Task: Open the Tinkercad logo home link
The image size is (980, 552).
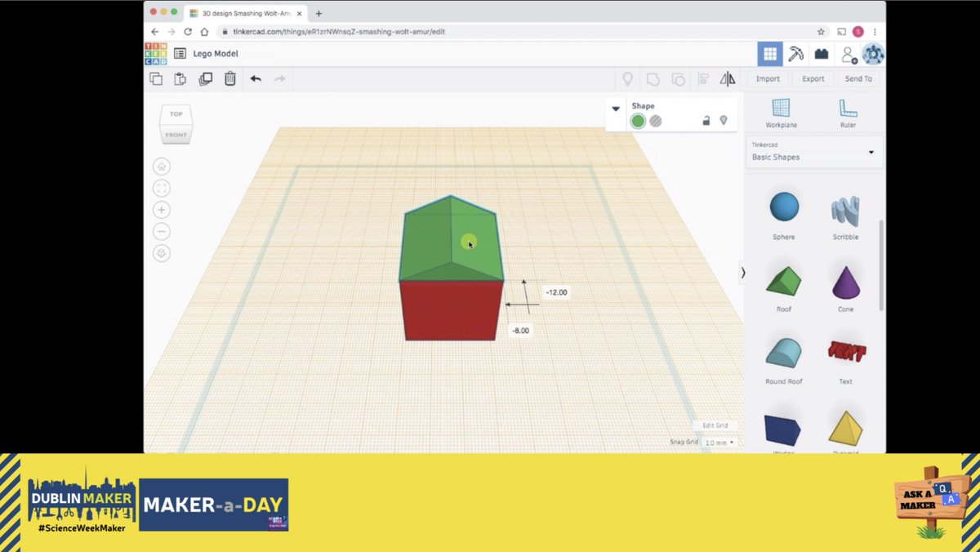Action: 155,54
